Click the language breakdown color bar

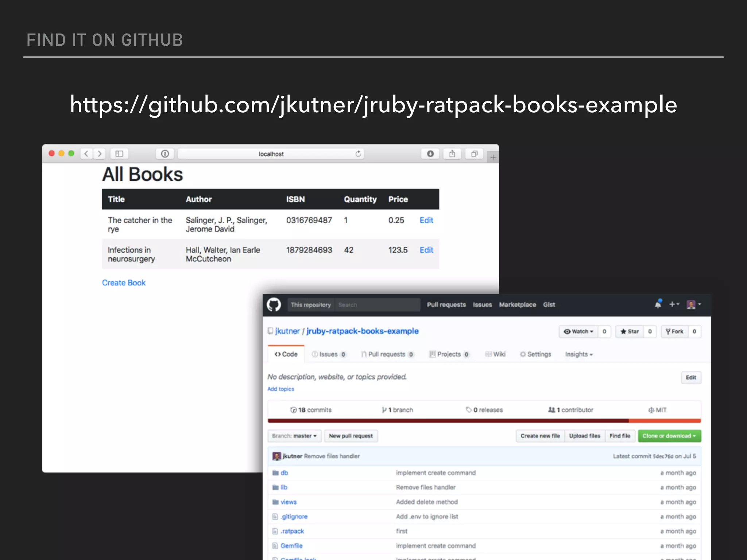pyautogui.click(x=484, y=421)
